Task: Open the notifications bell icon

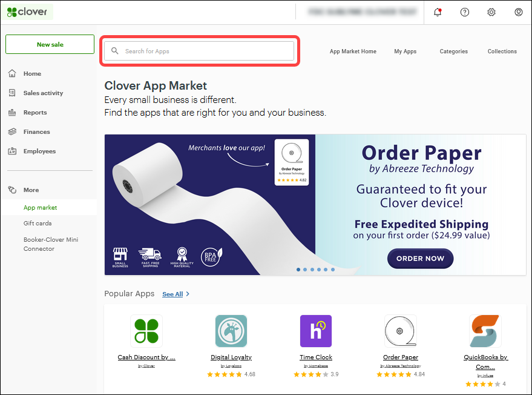Action: coord(437,12)
